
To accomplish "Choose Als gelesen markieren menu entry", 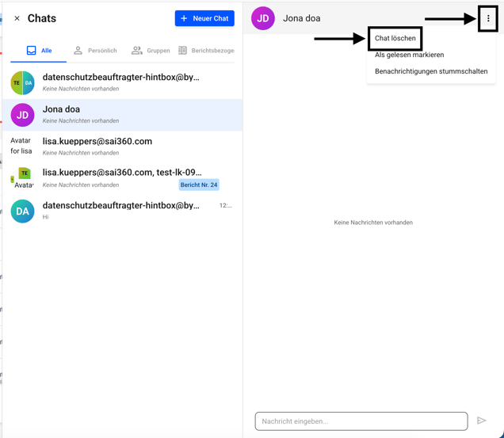I will (x=409, y=55).
